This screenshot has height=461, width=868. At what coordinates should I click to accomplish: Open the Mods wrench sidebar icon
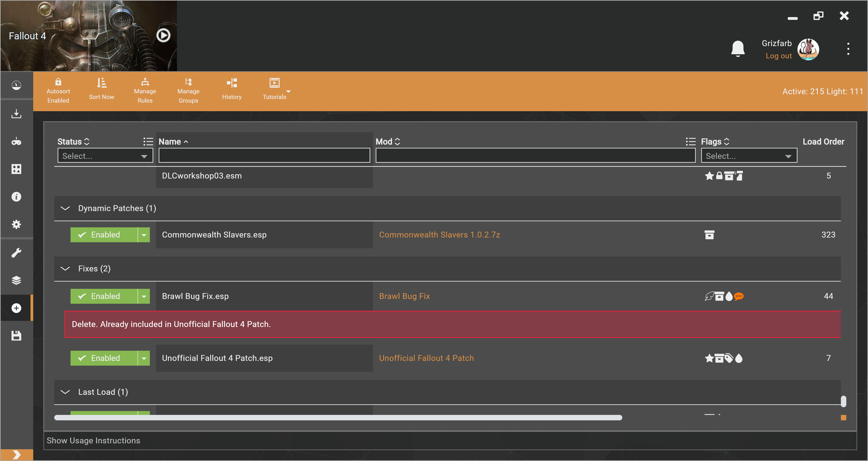click(16, 252)
